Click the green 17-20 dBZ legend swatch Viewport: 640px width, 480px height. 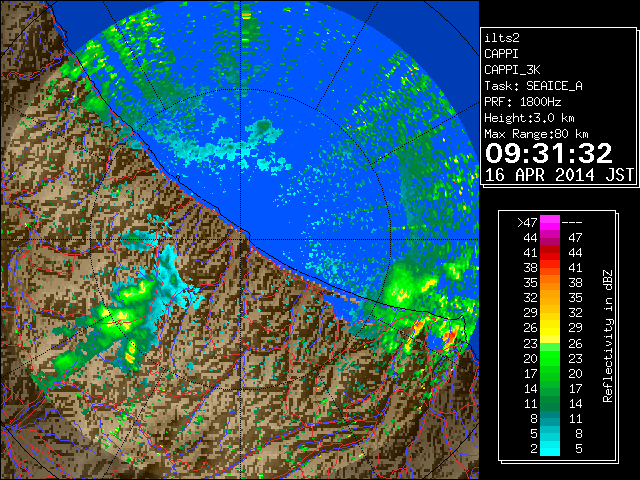point(550,373)
